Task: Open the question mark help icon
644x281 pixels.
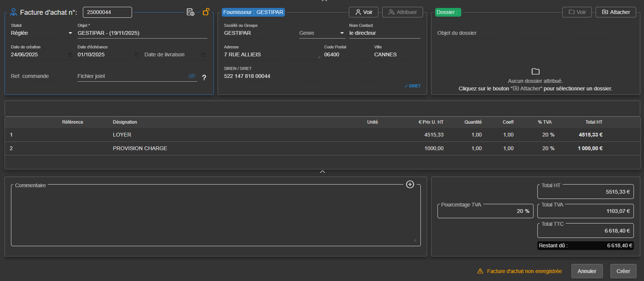Action: 204,78
